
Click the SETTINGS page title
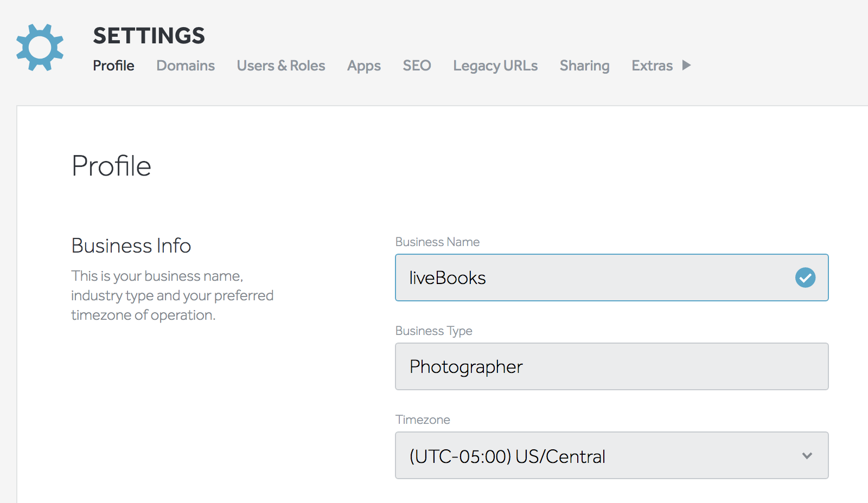[149, 36]
